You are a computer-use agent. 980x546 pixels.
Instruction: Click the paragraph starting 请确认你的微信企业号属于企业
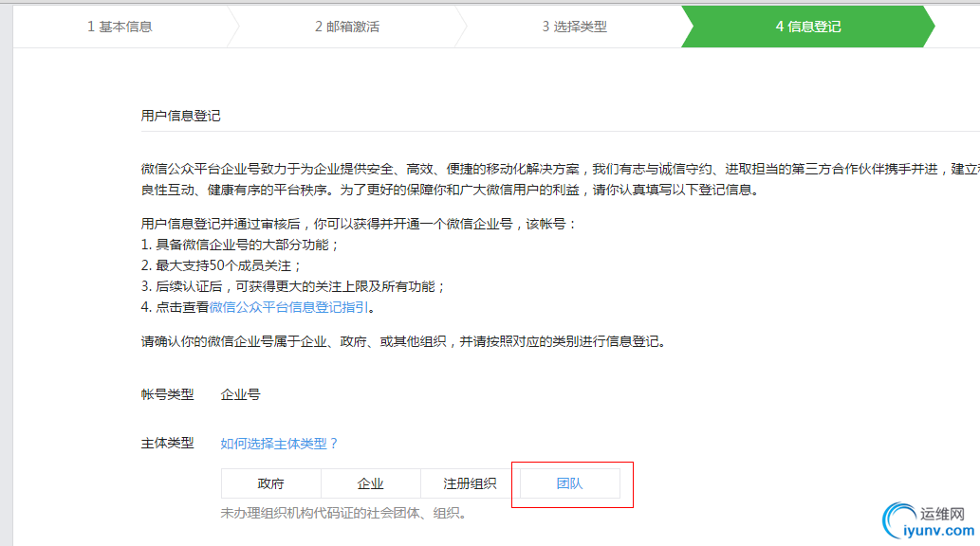coord(403,341)
